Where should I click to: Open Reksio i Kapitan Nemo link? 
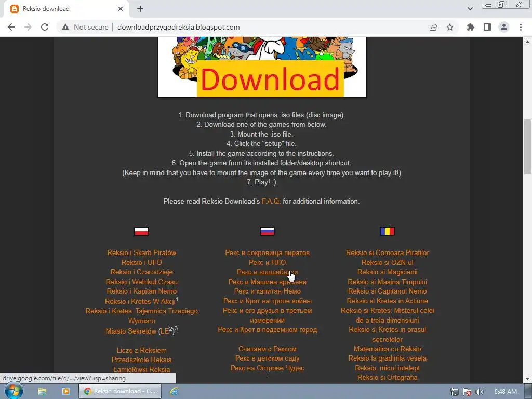click(x=141, y=291)
